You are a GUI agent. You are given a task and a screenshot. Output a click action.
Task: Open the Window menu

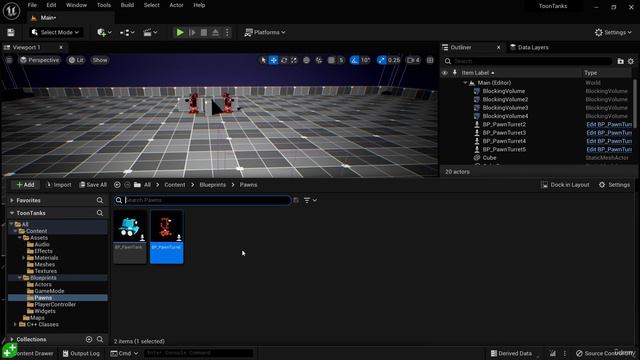(x=76, y=5)
